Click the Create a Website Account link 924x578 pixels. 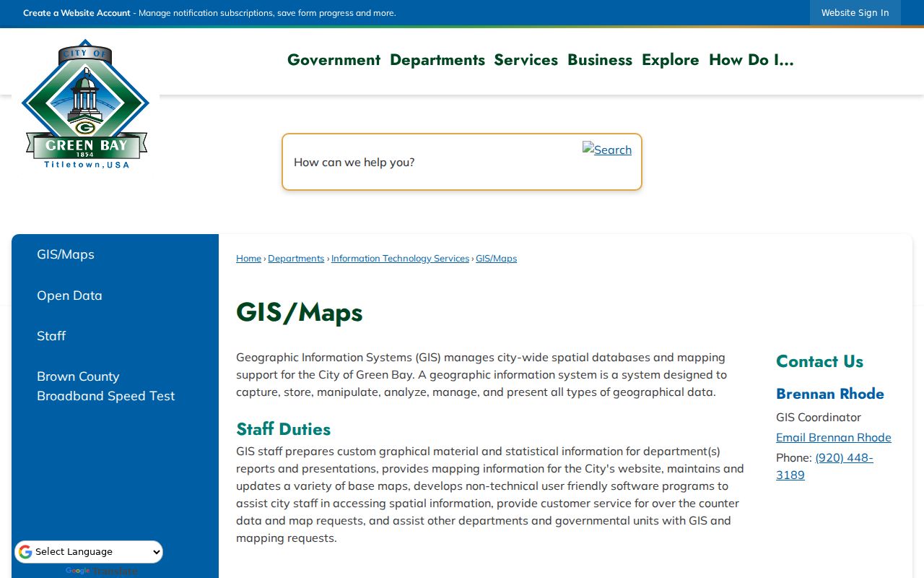(77, 13)
